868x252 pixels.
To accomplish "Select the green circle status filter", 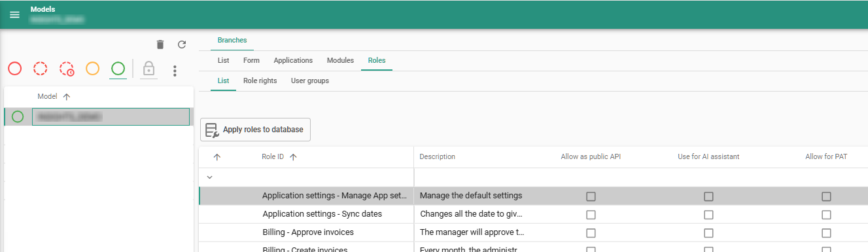I will pos(118,68).
